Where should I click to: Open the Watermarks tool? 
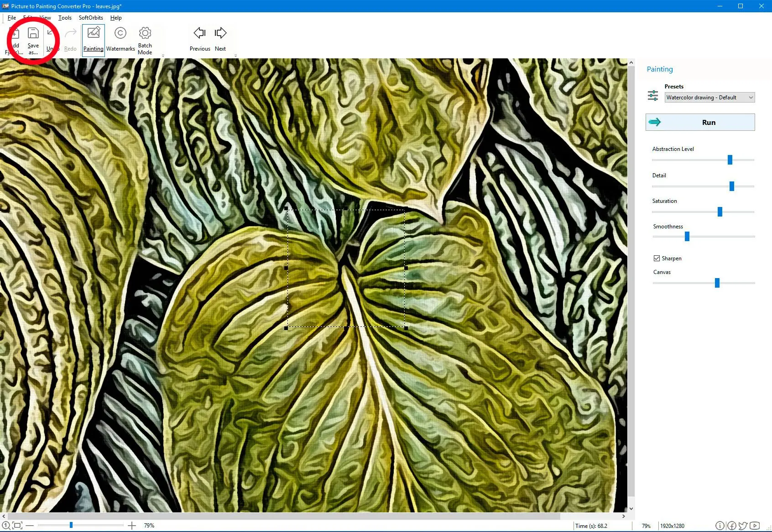point(120,40)
